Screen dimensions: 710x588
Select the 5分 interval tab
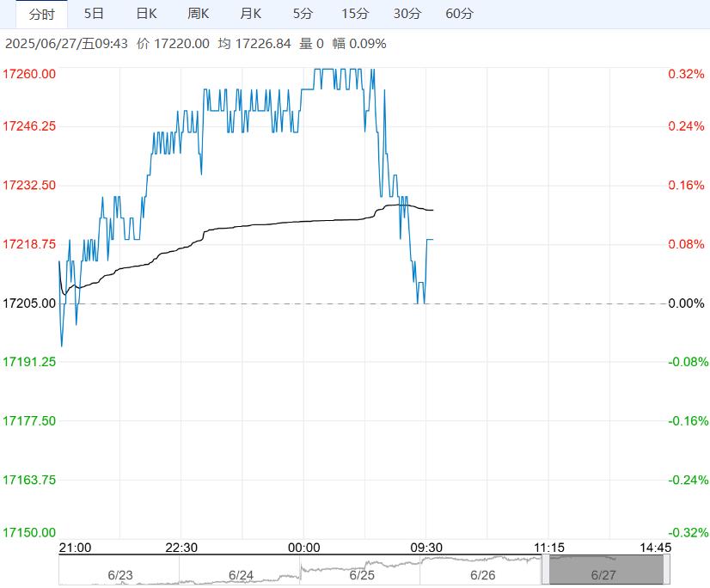point(303,14)
